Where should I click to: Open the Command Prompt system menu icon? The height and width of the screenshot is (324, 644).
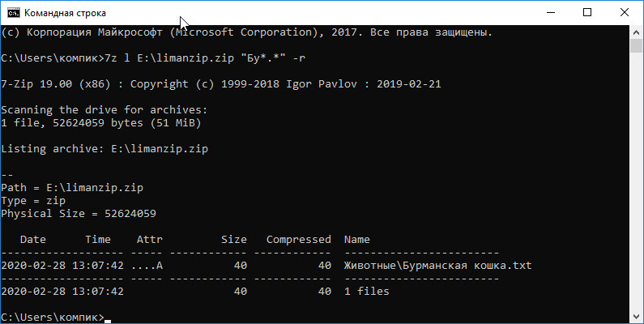click(x=14, y=13)
